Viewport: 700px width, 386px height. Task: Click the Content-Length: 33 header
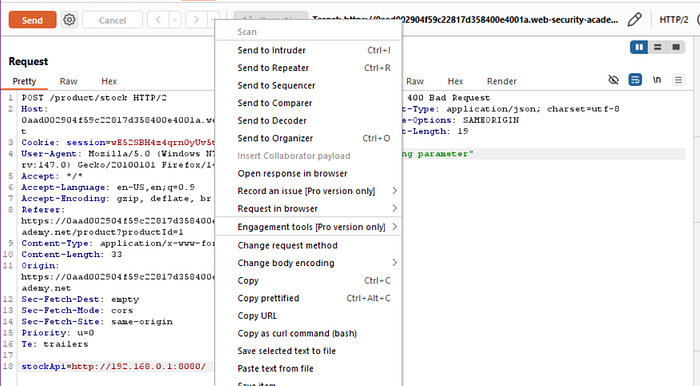click(x=71, y=254)
